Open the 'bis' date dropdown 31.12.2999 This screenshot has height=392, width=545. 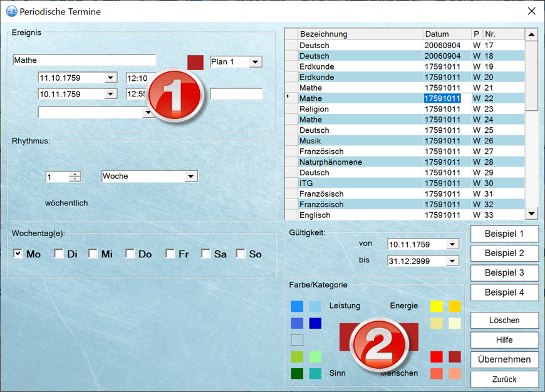[x=452, y=261]
